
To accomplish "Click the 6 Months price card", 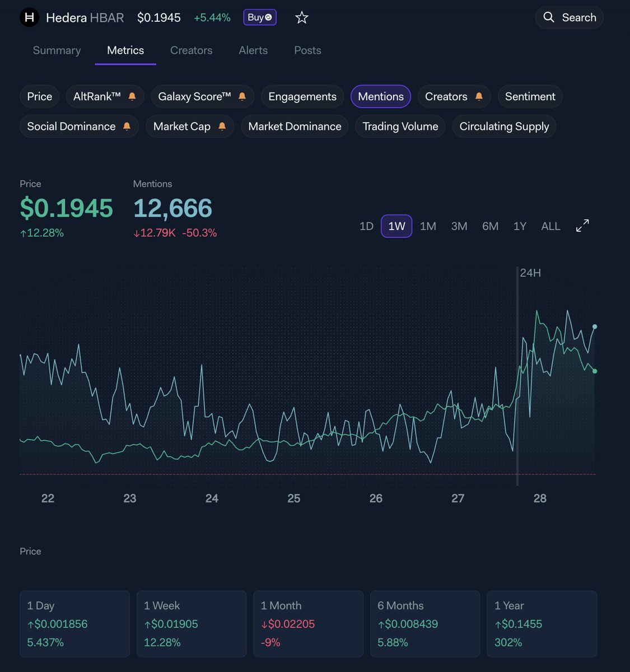I will (x=425, y=624).
